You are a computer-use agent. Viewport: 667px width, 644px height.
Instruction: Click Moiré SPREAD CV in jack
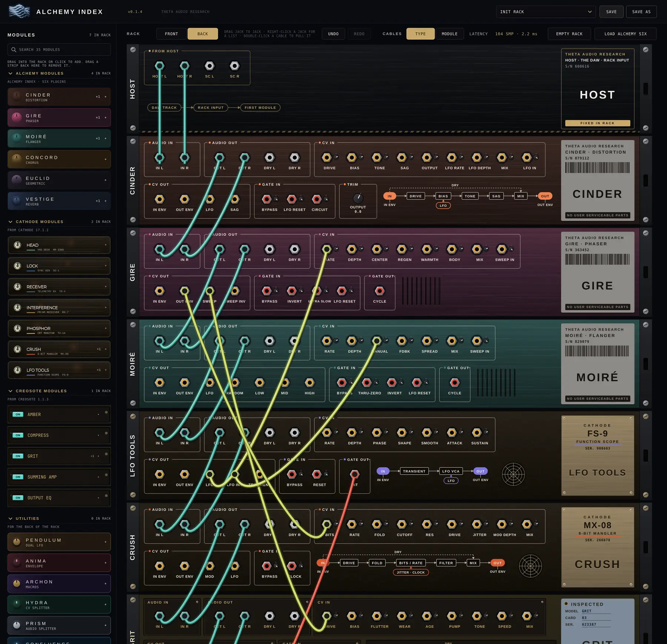coord(427,341)
